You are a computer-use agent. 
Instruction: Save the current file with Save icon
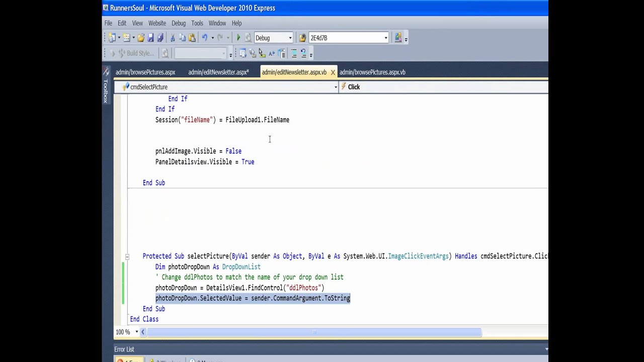150,38
